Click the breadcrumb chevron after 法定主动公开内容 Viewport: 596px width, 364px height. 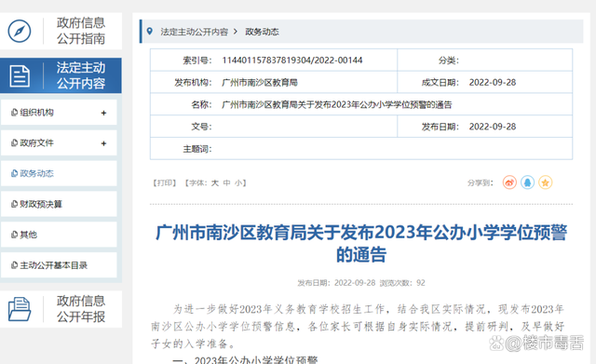click(236, 32)
